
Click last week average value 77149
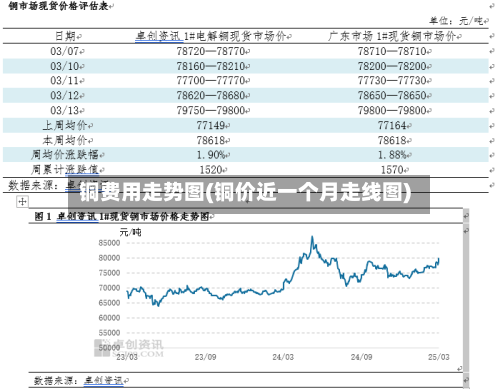(x=211, y=125)
